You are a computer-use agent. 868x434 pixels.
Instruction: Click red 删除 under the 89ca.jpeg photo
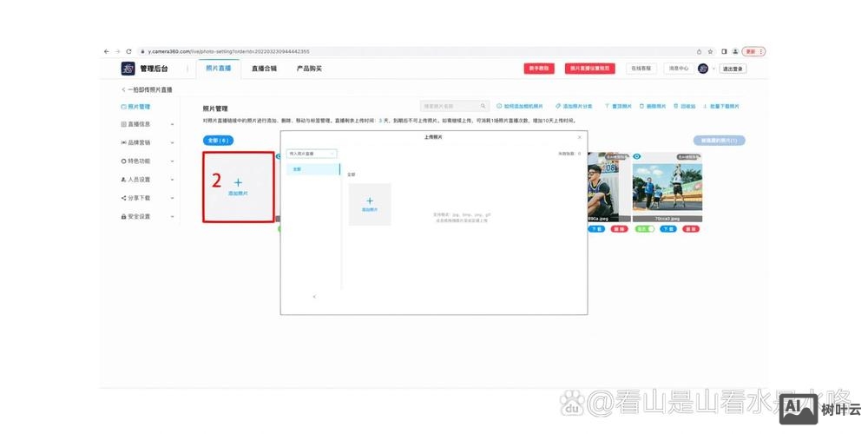pos(620,228)
